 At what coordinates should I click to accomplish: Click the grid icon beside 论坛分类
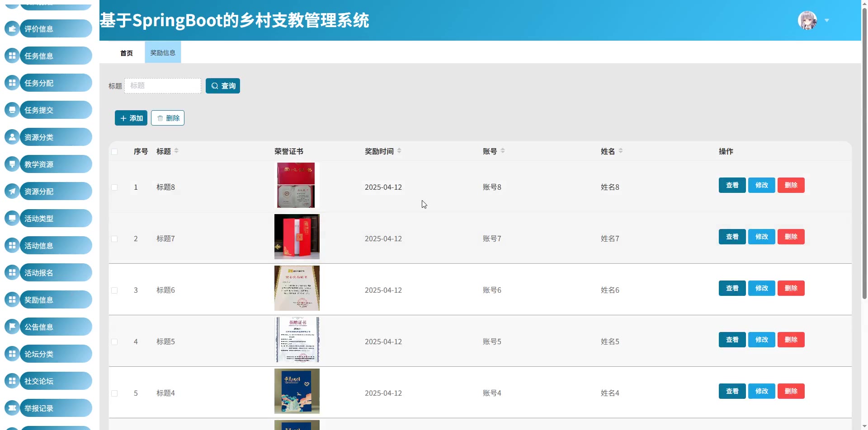(x=12, y=354)
